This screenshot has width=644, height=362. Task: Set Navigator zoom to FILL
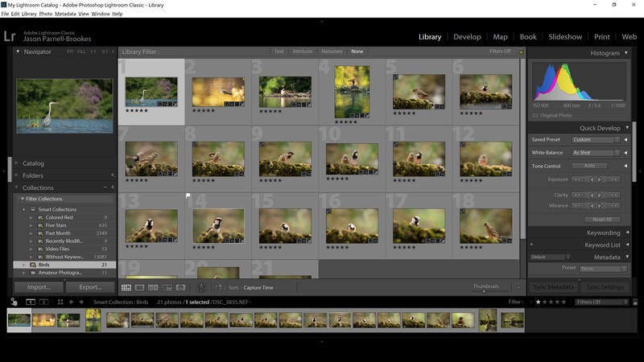[x=81, y=51]
